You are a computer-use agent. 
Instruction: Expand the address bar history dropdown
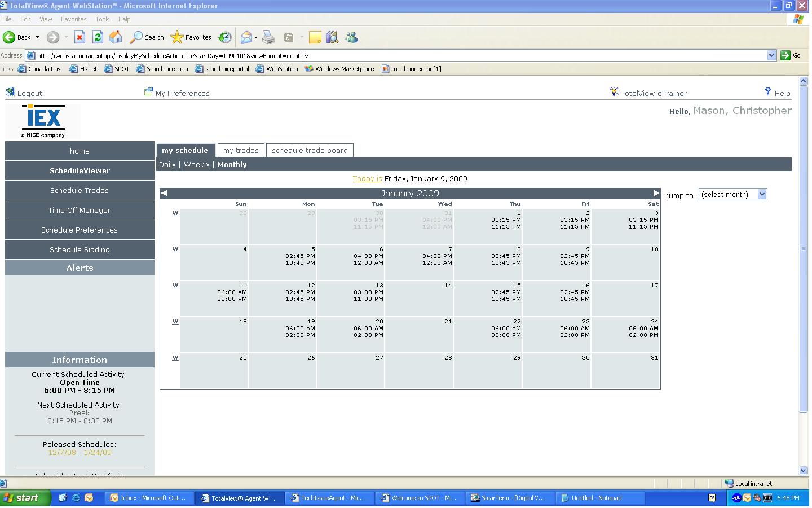pos(771,55)
